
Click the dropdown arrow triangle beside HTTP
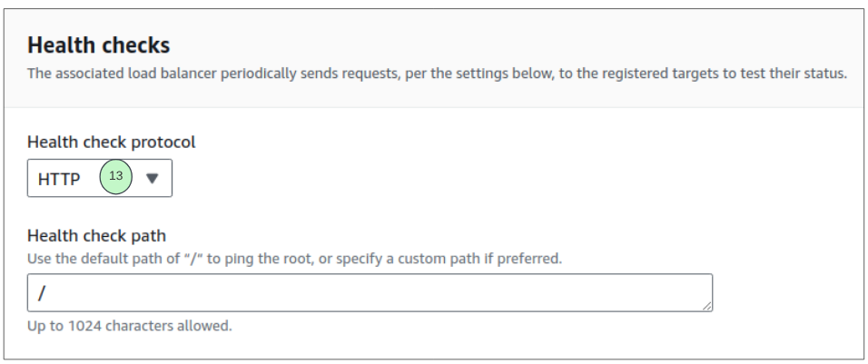click(x=153, y=178)
